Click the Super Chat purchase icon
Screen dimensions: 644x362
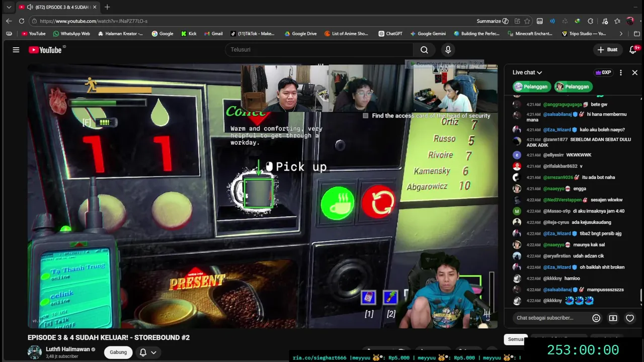(613, 318)
